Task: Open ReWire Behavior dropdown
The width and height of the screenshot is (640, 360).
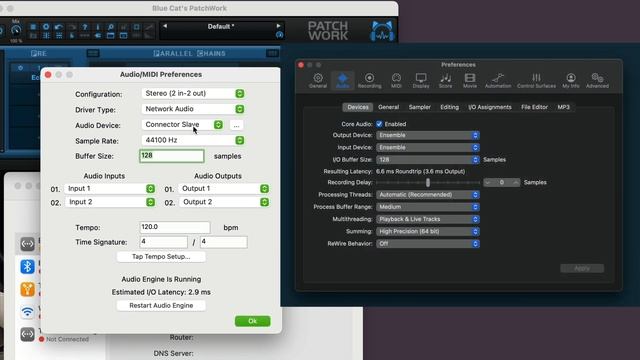Action: coord(428,244)
